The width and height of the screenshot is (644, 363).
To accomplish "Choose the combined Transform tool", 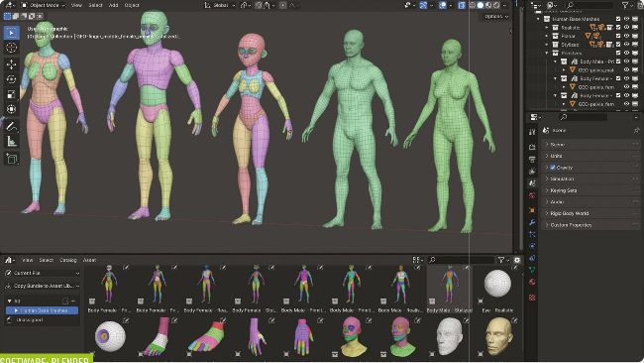I will pos(12,109).
